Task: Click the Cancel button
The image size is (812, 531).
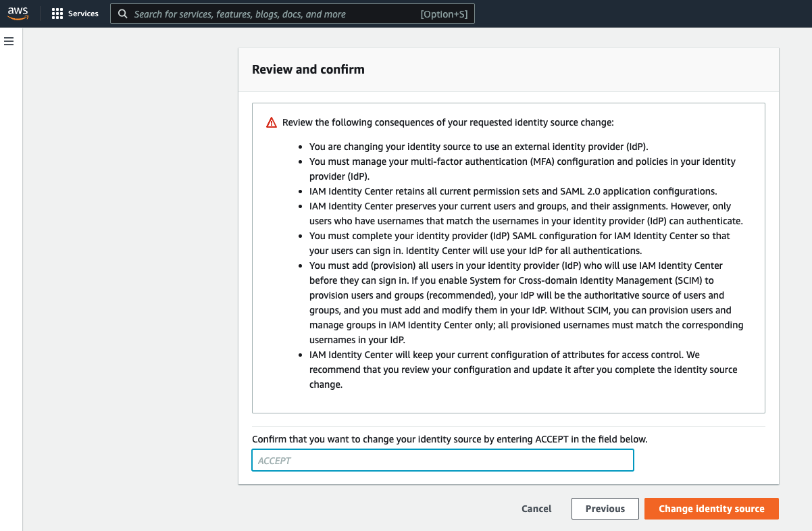Action: click(x=536, y=509)
